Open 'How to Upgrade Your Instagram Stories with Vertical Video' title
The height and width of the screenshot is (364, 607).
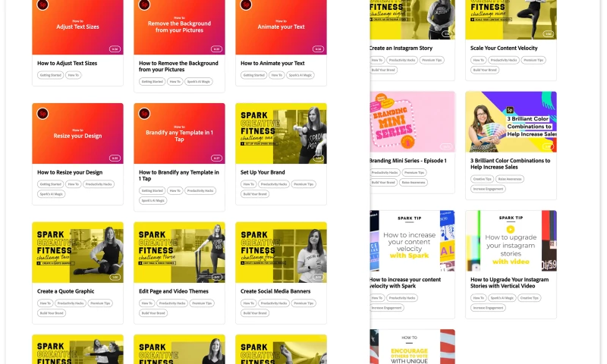(509, 282)
